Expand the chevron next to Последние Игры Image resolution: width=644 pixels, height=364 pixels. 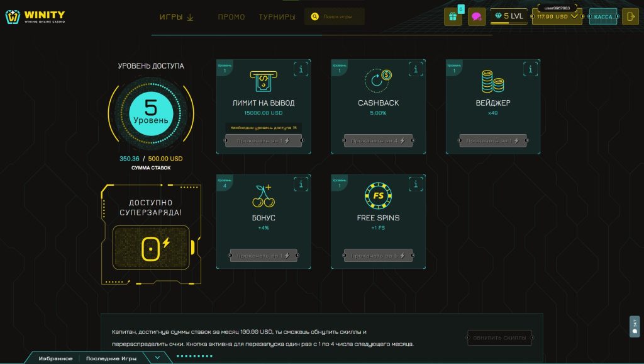point(157,358)
